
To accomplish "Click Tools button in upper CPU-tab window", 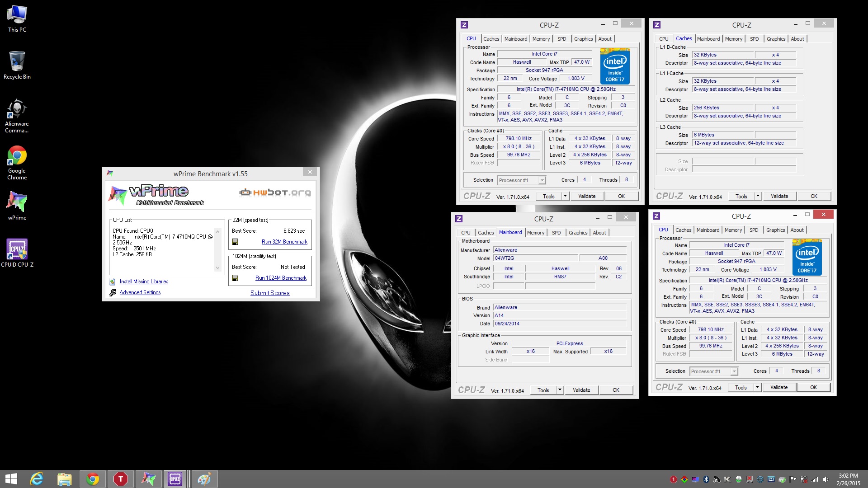I will (x=549, y=196).
